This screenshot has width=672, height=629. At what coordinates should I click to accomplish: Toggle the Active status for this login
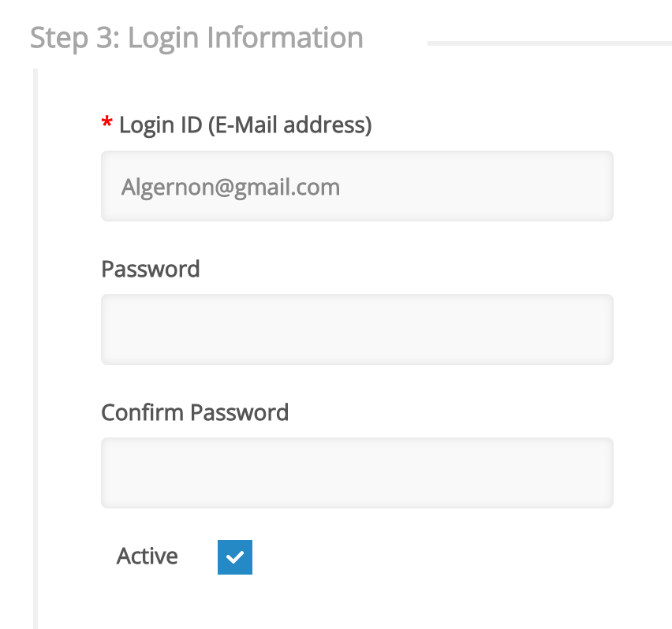coord(235,557)
